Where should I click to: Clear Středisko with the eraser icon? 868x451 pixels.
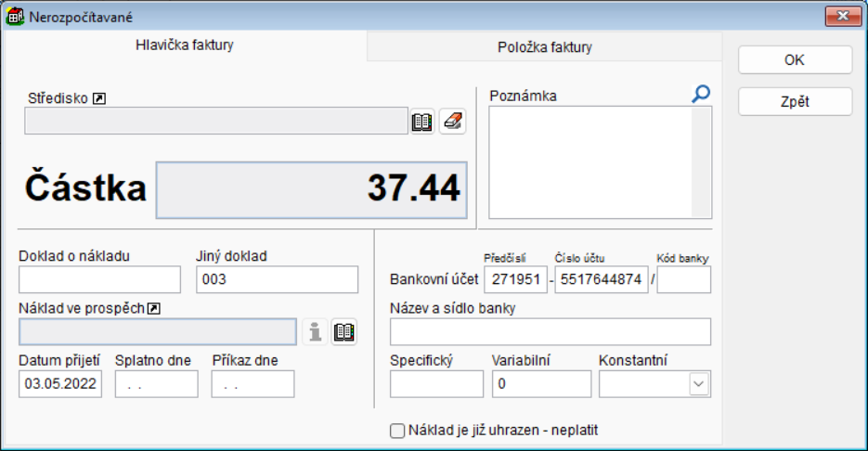click(452, 122)
